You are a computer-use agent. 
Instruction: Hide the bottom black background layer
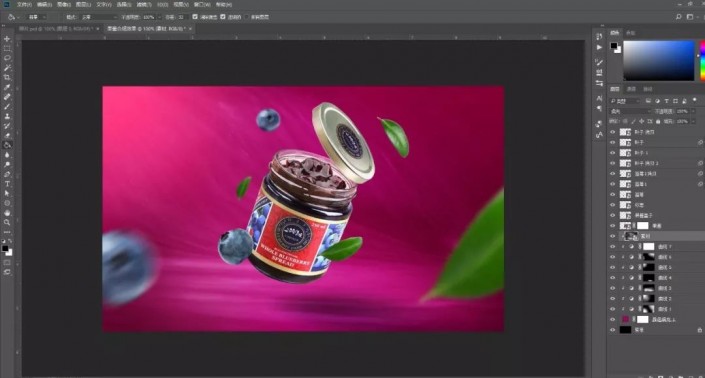pyautogui.click(x=612, y=330)
